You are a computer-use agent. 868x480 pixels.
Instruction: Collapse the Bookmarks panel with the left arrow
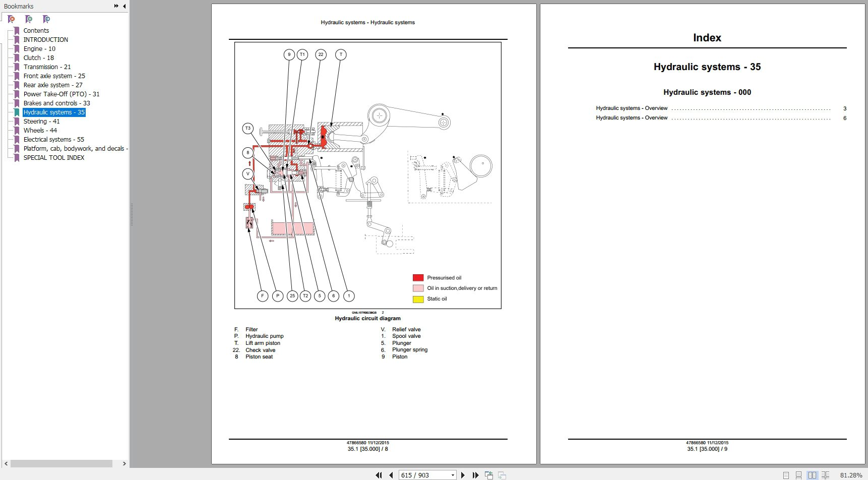pyautogui.click(x=124, y=6)
